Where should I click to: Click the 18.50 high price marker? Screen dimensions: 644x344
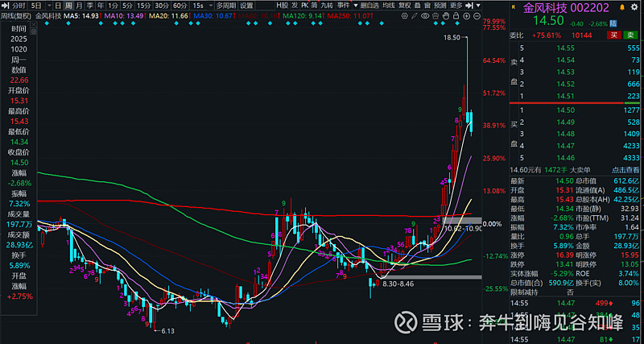[x=452, y=37]
